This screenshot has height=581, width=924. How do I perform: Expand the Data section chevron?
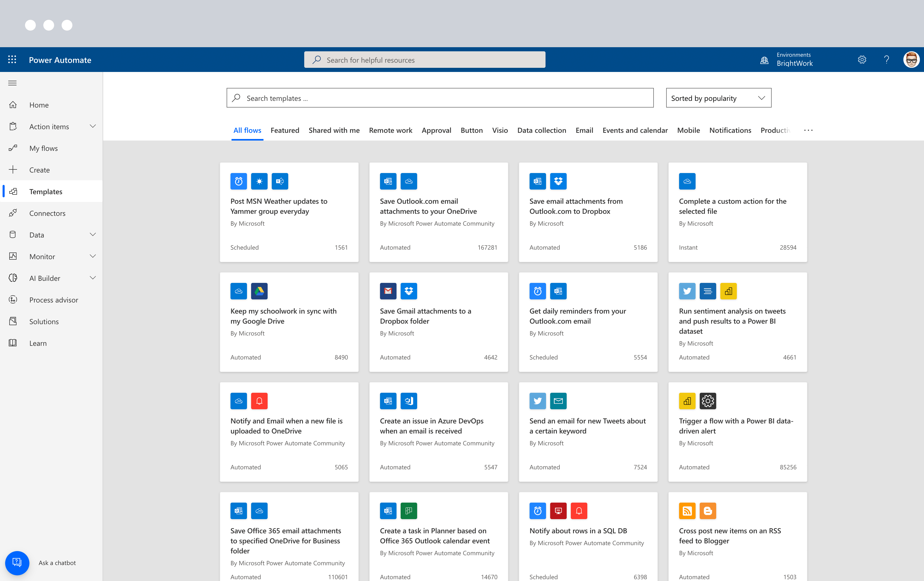[93, 234]
